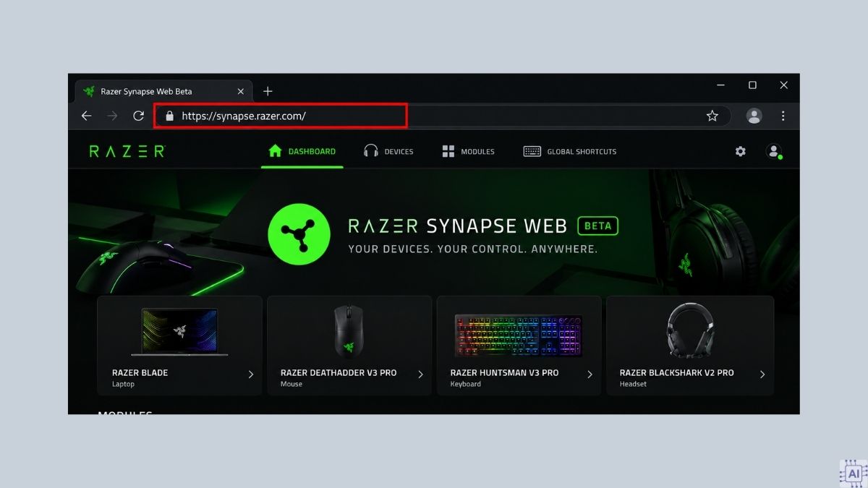The image size is (868, 488).
Task: Expand DeathAdder V3 Pro chevron arrow
Action: click(420, 374)
